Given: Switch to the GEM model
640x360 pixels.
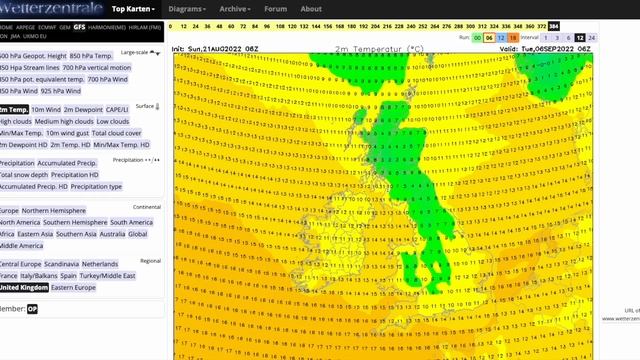Looking at the screenshot, I should tap(65, 27).
